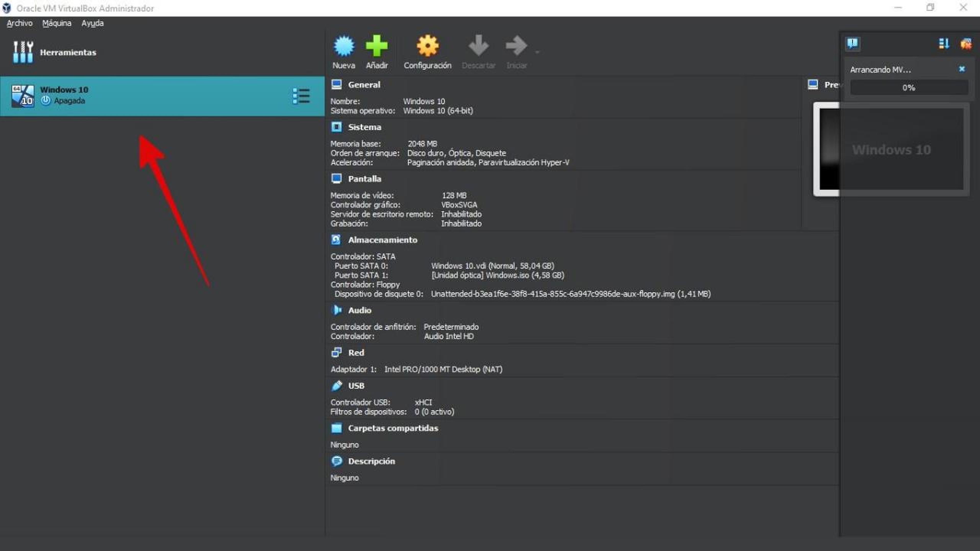Viewport: 980px width, 551px height.
Task: Open the Almacenamiento section header link
Action: (x=383, y=240)
